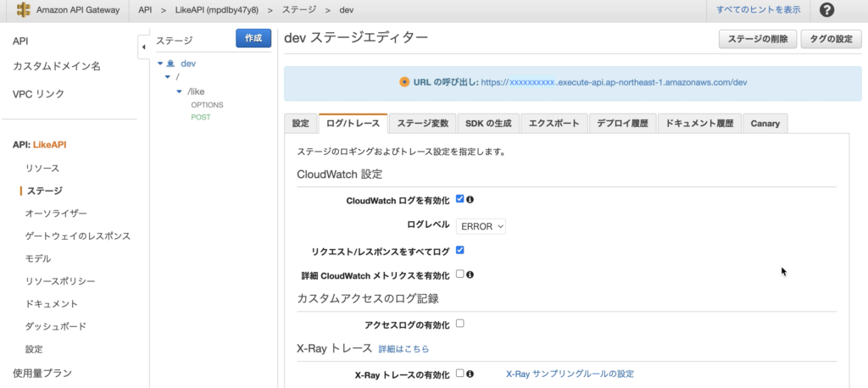
Task: Uncheck リクエスト/レスポンスをすべてログ checkbox
Action: click(x=460, y=250)
